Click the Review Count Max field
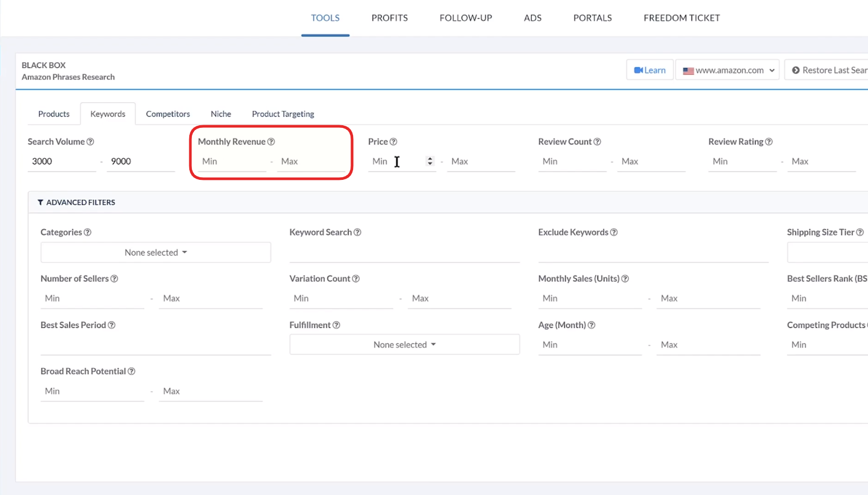This screenshot has height=495, width=868. [651, 161]
